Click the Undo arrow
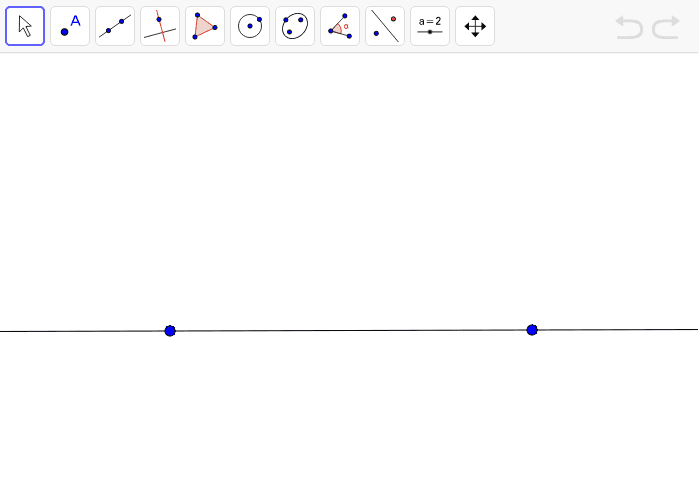The image size is (700, 500). pos(629,27)
